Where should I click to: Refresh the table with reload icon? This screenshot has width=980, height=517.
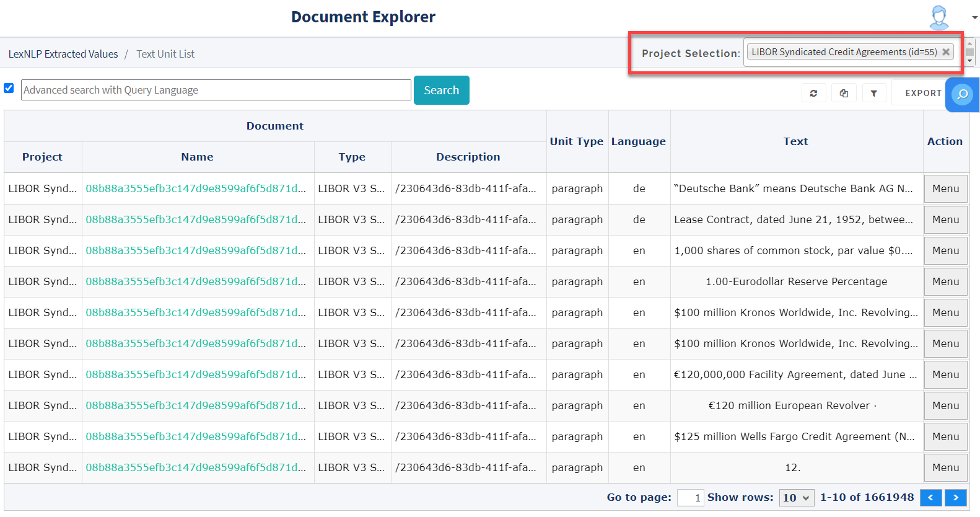813,93
